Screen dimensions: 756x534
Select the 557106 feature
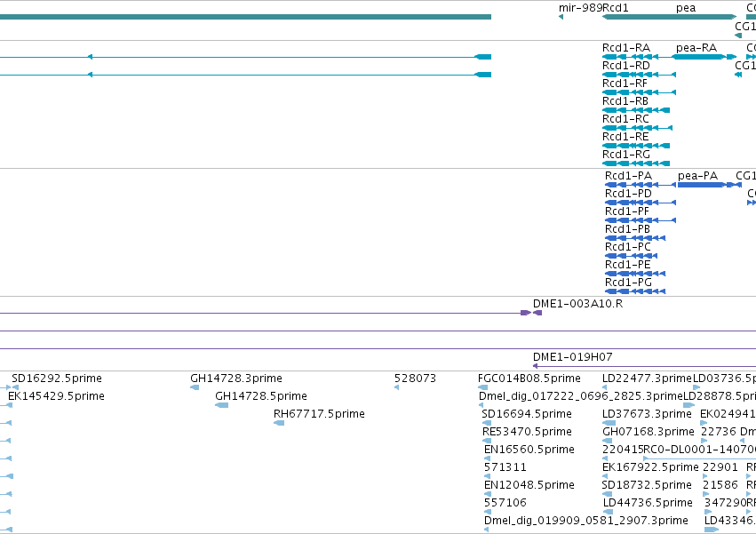pos(487,512)
